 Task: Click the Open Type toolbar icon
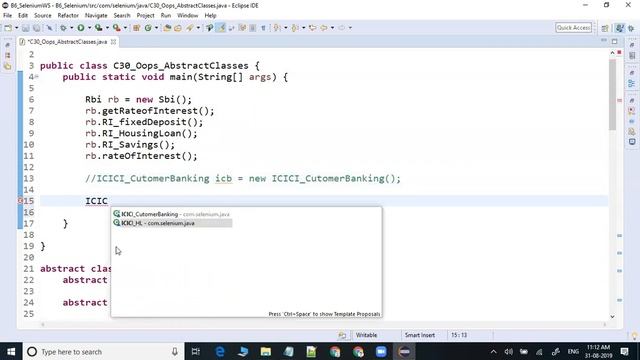point(167,28)
